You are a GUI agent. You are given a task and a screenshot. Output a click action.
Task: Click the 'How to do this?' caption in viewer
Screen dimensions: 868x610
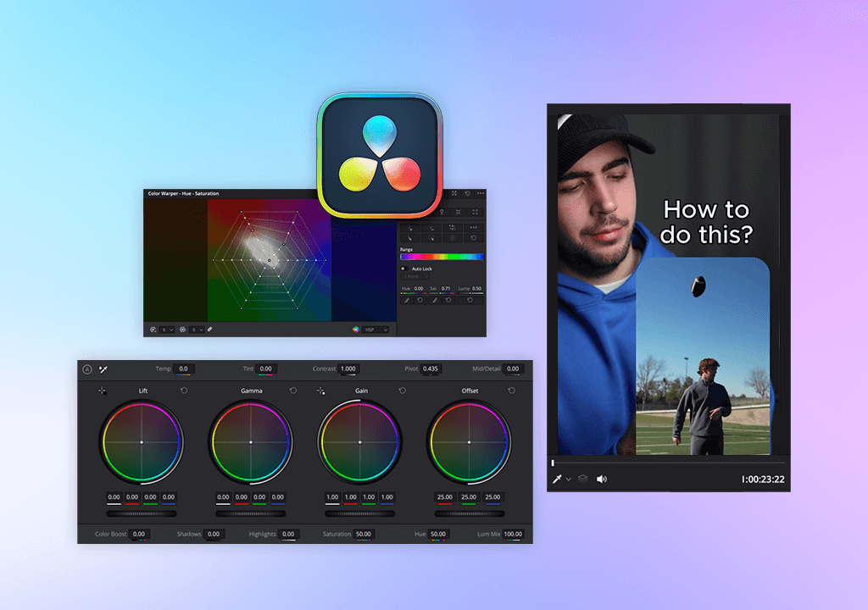(x=706, y=222)
